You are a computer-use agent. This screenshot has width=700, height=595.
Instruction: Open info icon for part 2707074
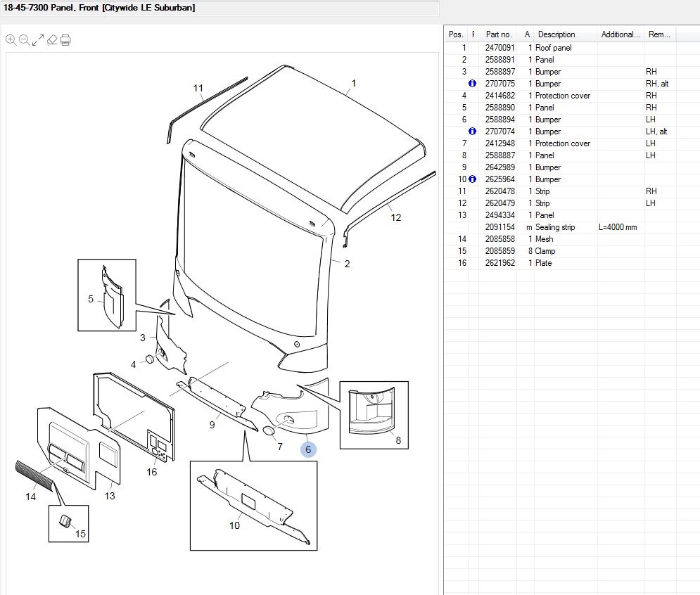[472, 132]
